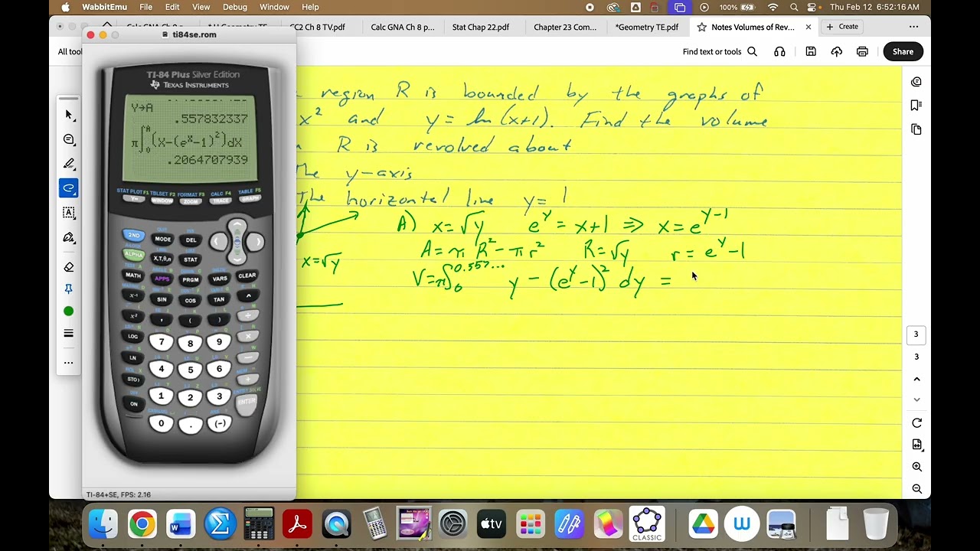Zoom out on the document
Image resolution: width=980 pixels, height=551 pixels.
point(916,489)
